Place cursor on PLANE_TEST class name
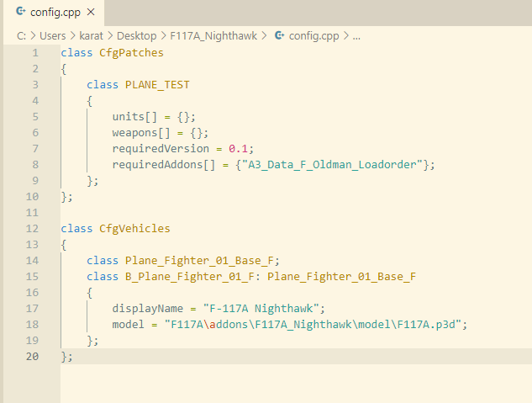This screenshot has width=532, height=403. coord(157,85)
